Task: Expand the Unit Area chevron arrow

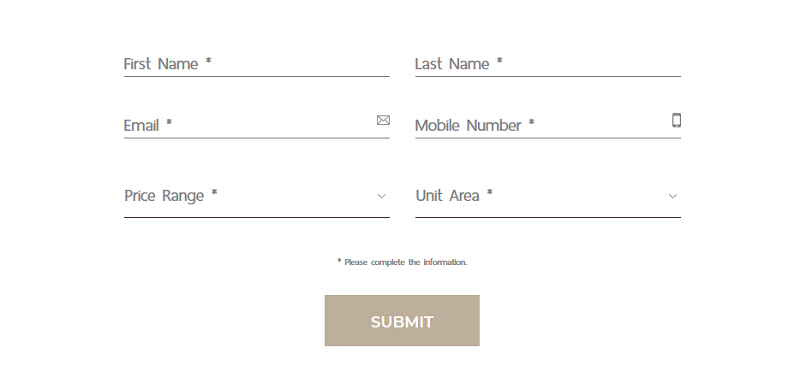Action: point(672,196)
